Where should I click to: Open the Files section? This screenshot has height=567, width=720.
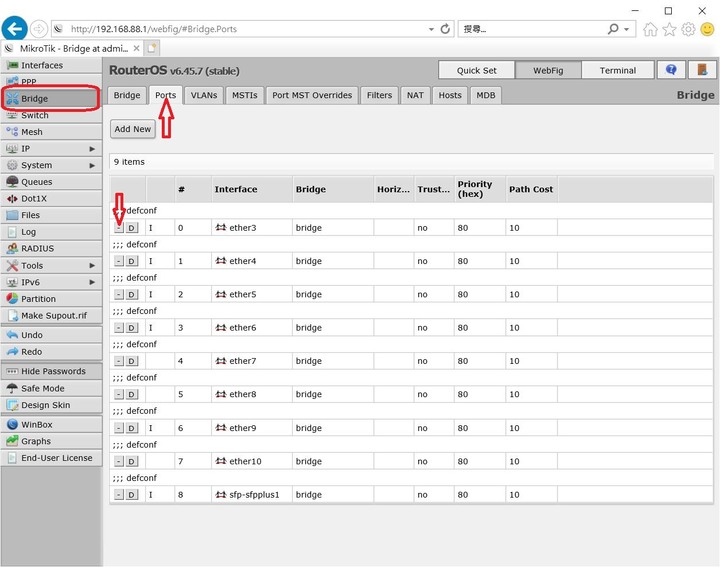click(x=51, y=215)
